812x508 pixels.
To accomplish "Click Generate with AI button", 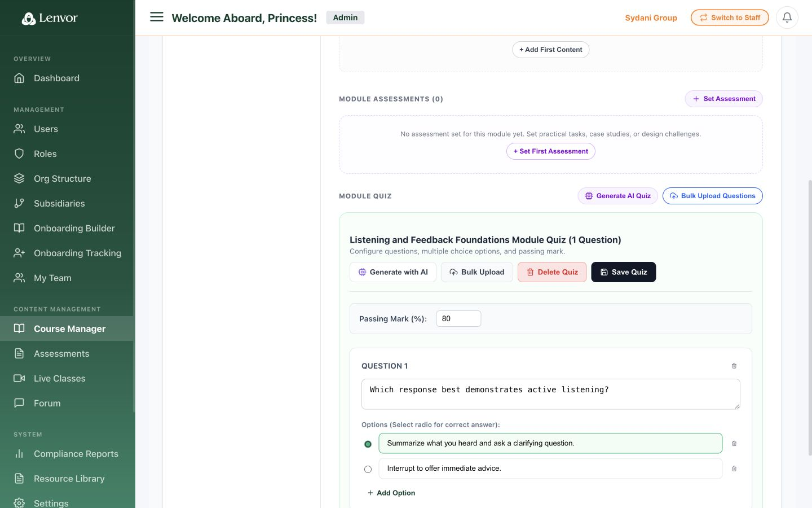I will pos(393,272).
